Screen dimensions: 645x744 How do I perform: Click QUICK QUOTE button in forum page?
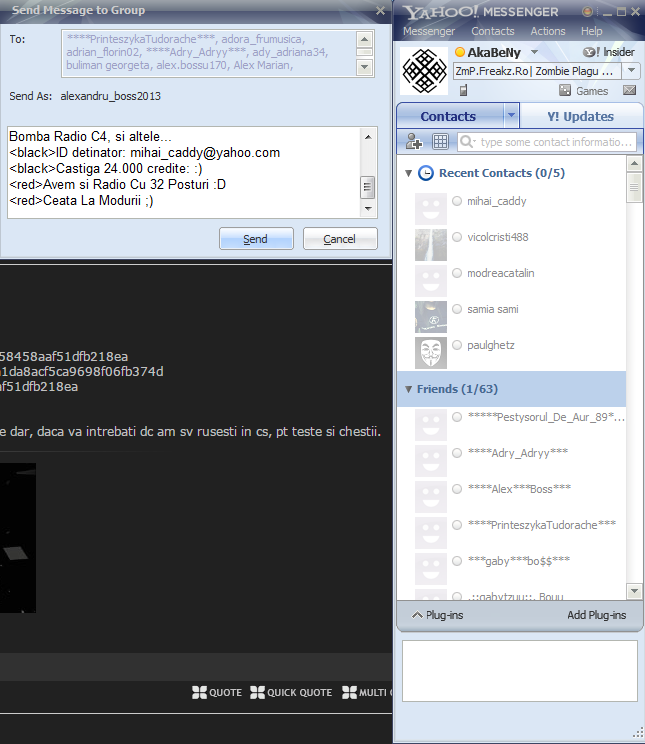[291, 693]
